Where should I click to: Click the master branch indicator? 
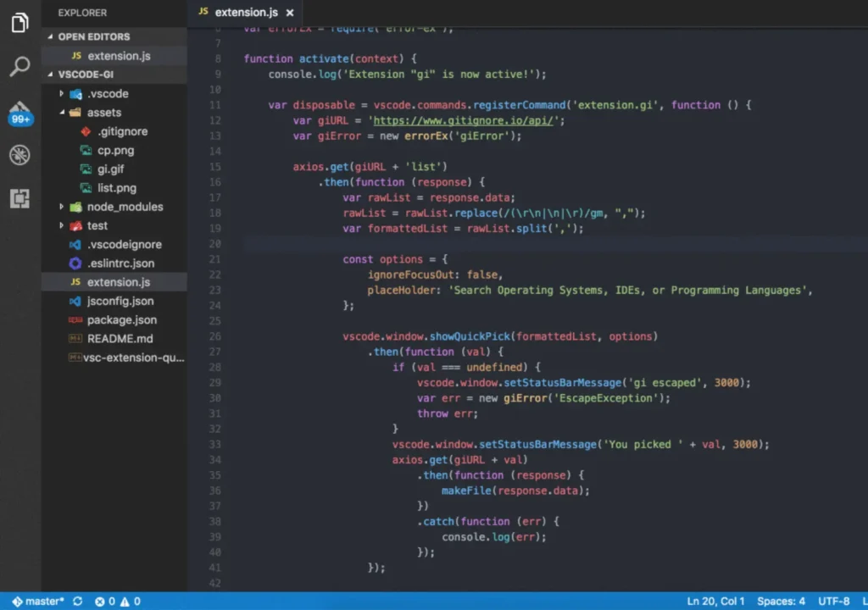coord(38,602)
